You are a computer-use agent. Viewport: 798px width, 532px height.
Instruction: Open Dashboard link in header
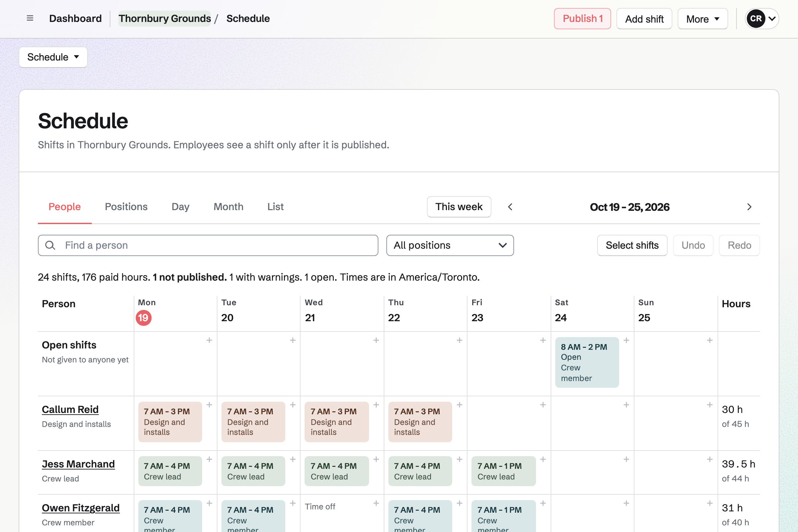point(75,18)
